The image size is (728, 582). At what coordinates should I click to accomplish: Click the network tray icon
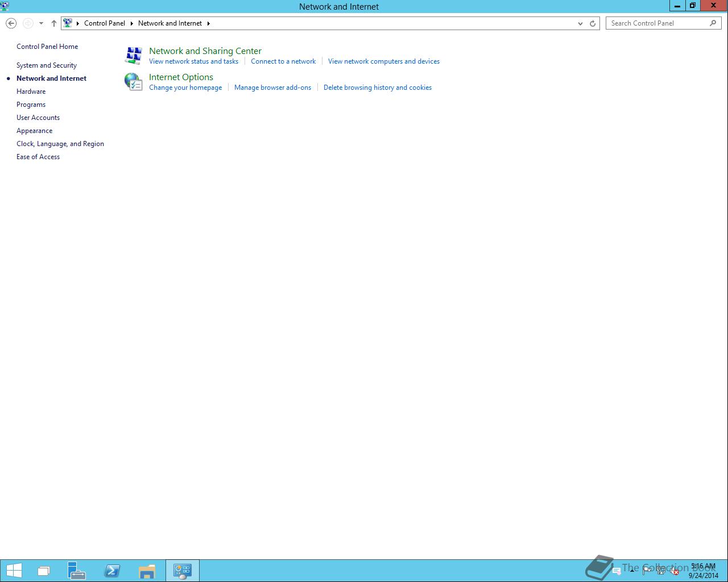661,571
